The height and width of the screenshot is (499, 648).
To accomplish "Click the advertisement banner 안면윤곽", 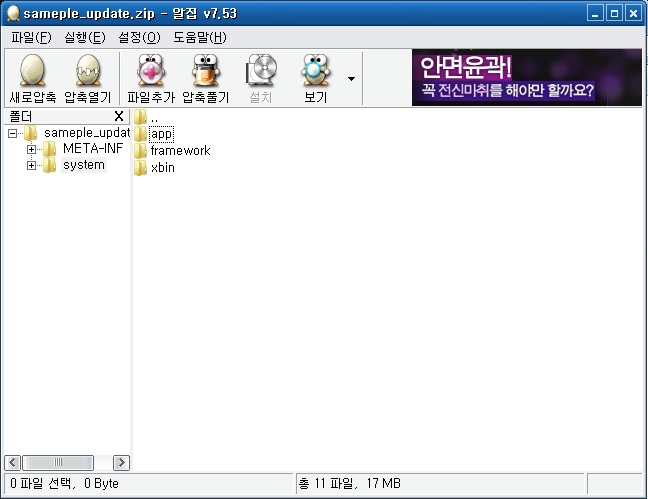I will point(526,79).
